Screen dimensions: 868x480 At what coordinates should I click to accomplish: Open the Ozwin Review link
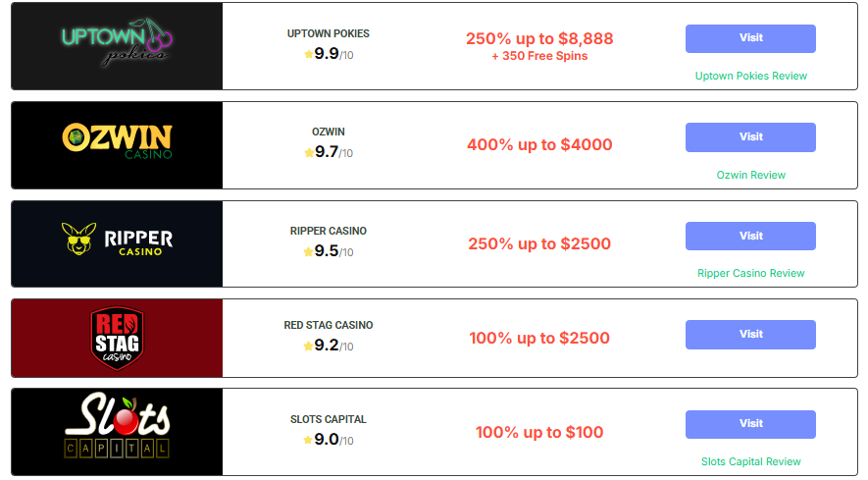pos(750,175)
